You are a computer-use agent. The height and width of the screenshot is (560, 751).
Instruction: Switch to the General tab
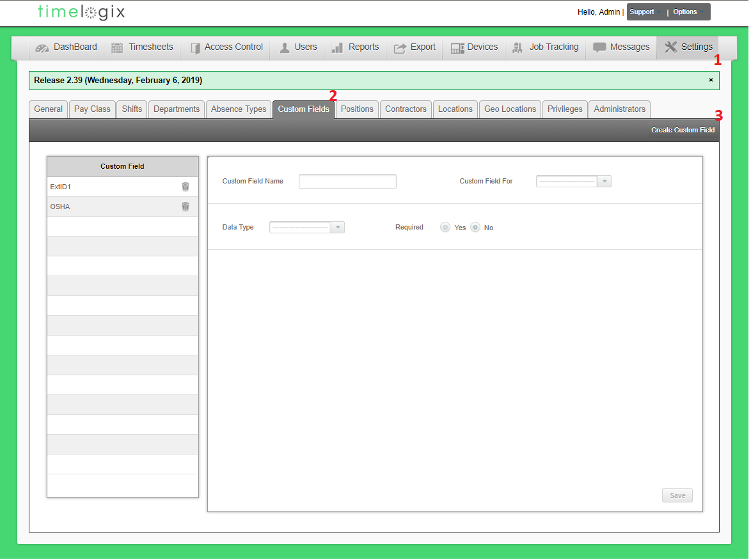point(49,109)
